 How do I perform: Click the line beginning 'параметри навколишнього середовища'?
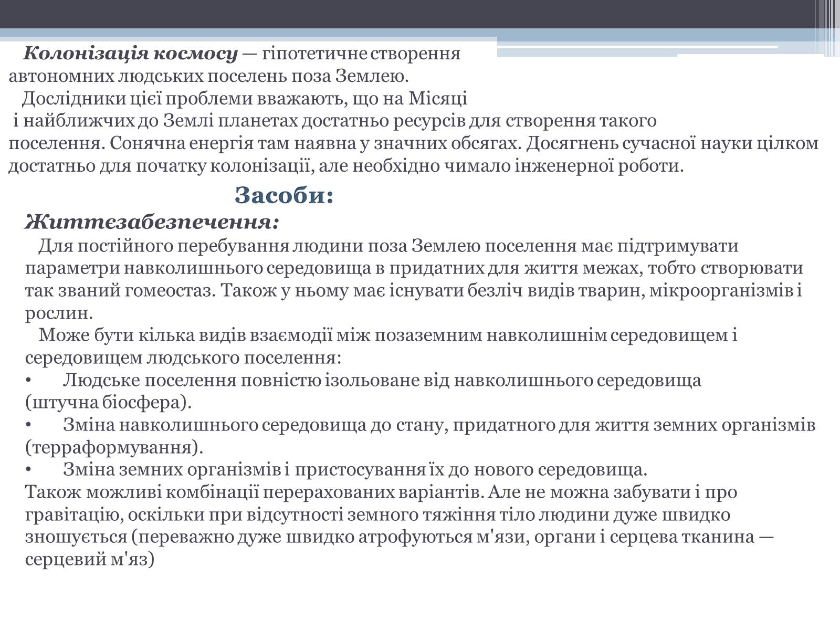tap(414, 268)
